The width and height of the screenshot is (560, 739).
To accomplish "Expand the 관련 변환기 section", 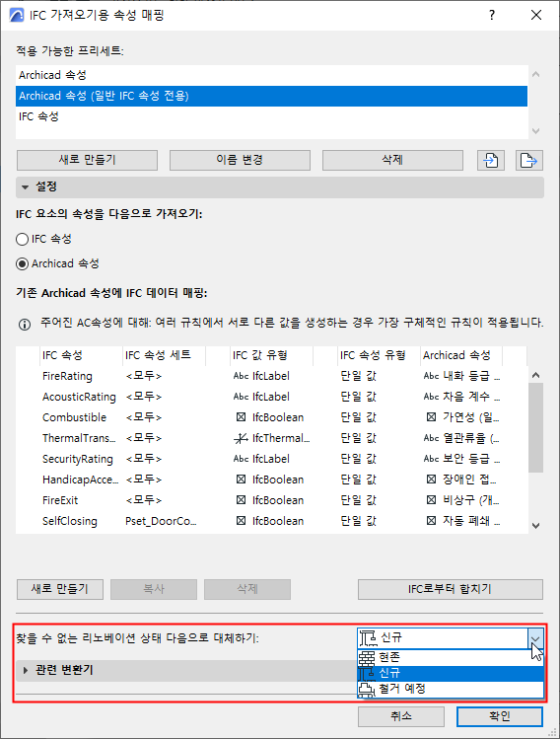I will (26, 670).
